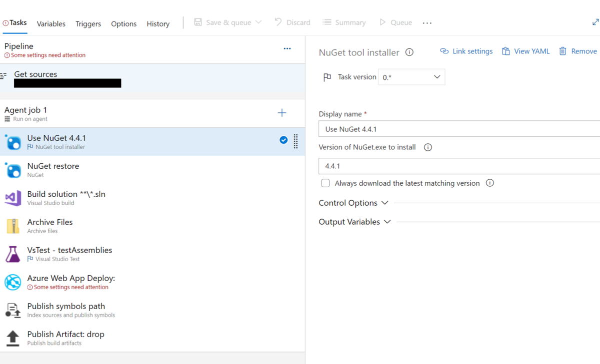Select Build solution **\*.sln task
600x364 pixels.
coord(152,198)
